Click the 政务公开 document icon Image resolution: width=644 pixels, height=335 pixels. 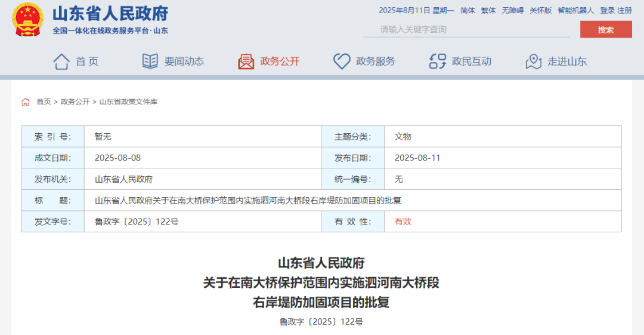tap(246, 61)
